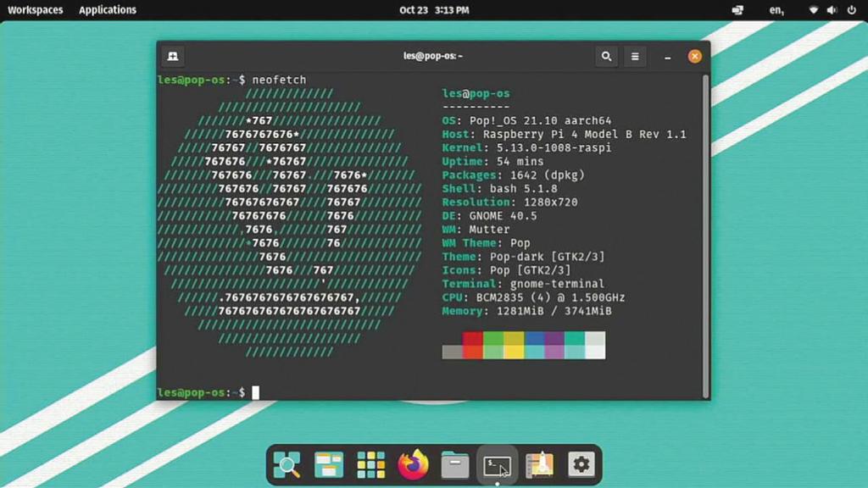
Task: Click the 'WM Theme: Pop' line
Action: [x=486, y=243]
